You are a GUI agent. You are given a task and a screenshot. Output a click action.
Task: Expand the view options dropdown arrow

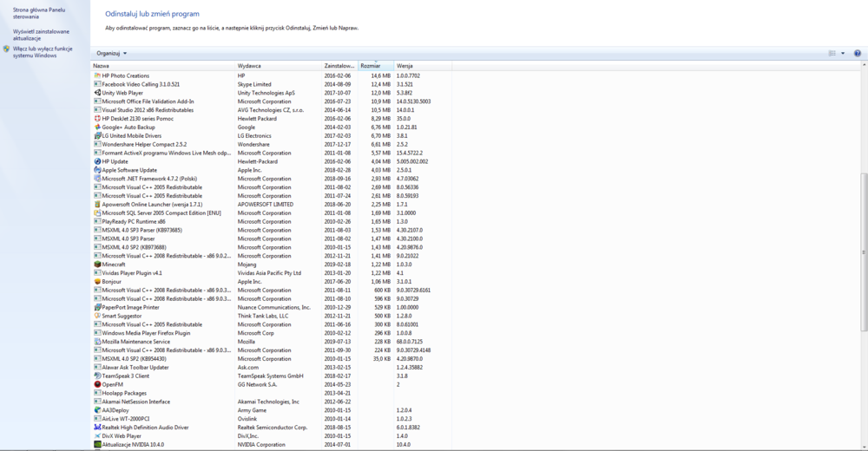pyautogui.click(x=843, y=53)
